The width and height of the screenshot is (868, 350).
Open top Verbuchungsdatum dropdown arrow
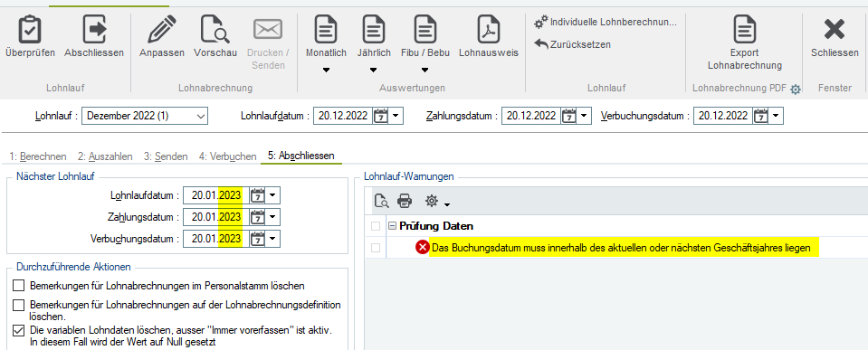coord(776,116)
